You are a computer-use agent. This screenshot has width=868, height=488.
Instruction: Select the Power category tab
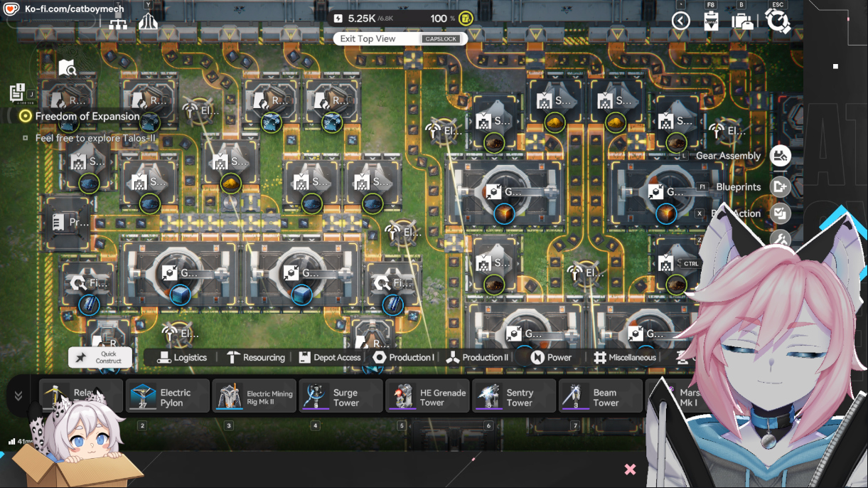551,357
